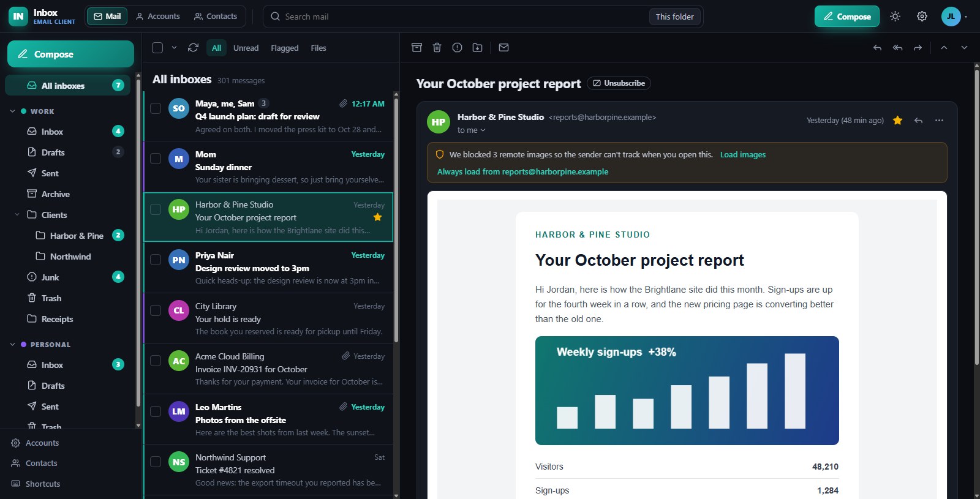This screenshot has width=980, height=499.
Task: Click the reply arrow beside the header star
Action: [918, 121]
